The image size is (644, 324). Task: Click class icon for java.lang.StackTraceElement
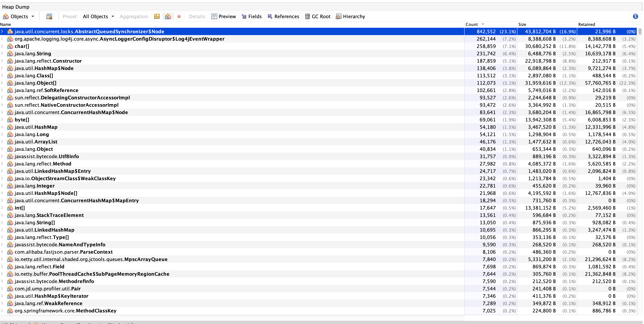point(10,215)
